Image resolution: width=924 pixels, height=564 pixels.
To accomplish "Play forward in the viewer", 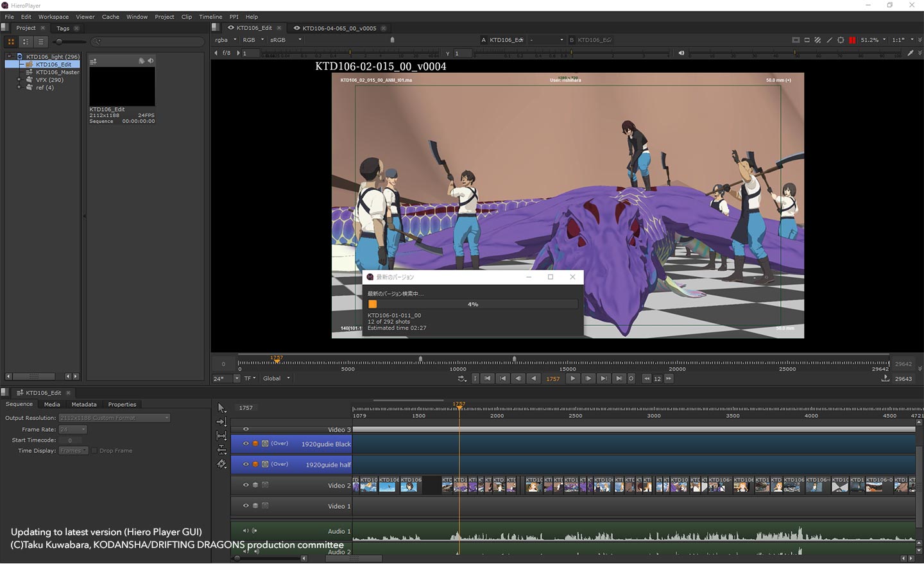I will [x=573, y=379].
